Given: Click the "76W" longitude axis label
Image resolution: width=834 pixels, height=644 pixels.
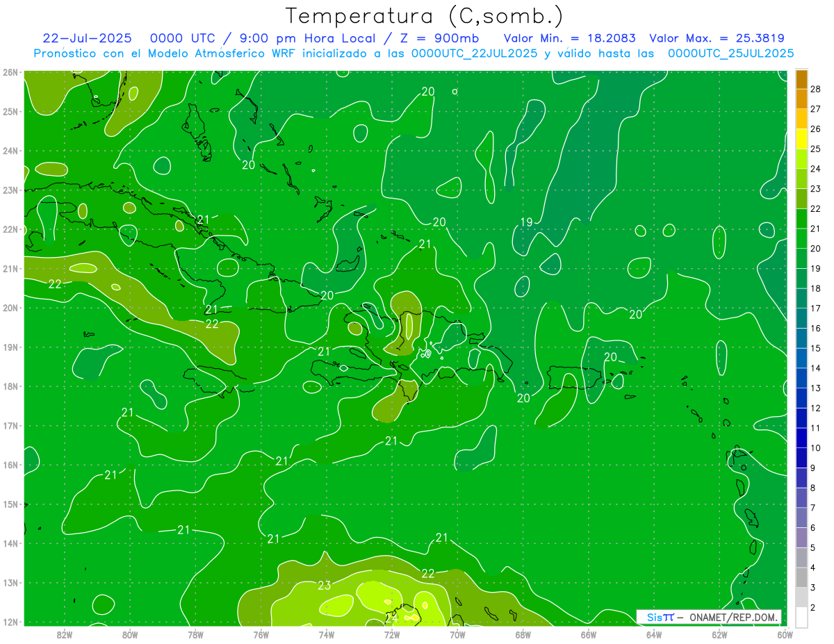Looking at the screenshot, I should point(261,634).
